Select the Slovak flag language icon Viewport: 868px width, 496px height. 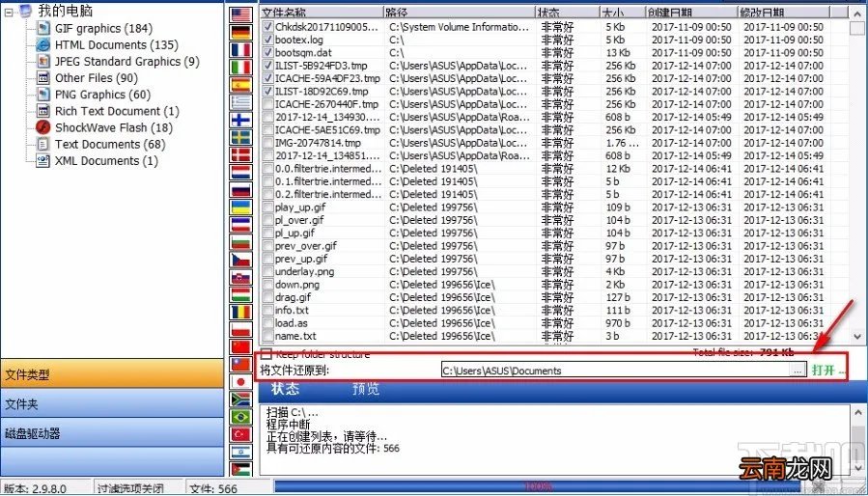click(x=241, y=277)
